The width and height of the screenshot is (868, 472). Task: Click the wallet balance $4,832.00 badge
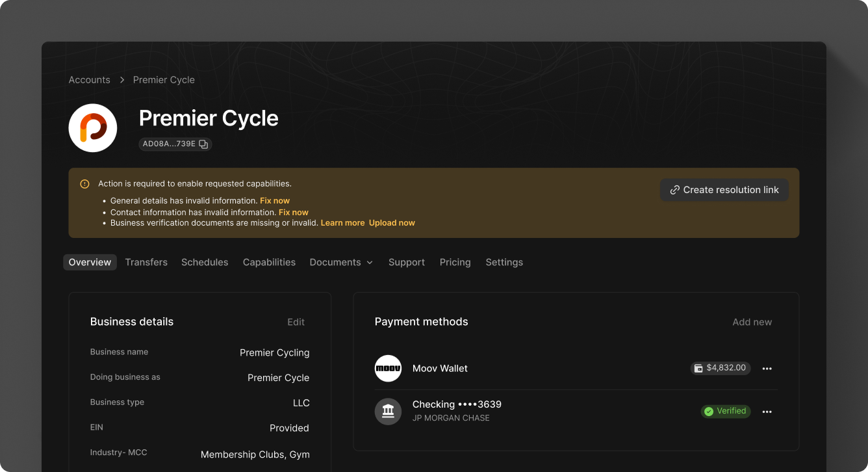click(720, 368)
